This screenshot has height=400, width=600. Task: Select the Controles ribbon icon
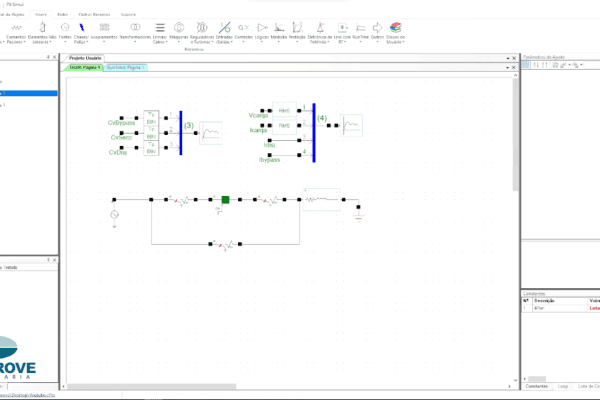(242, 29)
